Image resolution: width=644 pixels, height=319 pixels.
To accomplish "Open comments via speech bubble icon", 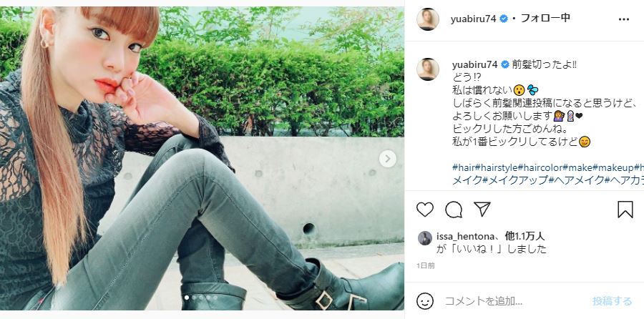I will pyautogui.click(x=454, y=210).
